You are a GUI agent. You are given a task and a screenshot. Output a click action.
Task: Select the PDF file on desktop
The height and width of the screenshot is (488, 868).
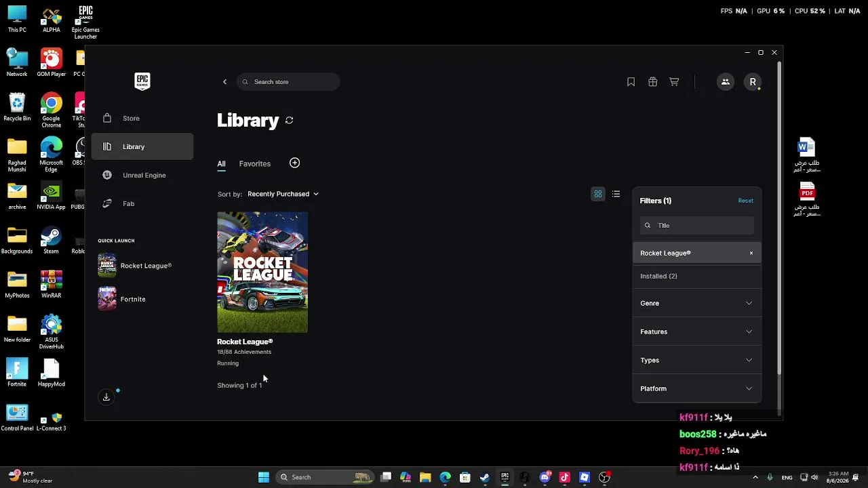806,199
